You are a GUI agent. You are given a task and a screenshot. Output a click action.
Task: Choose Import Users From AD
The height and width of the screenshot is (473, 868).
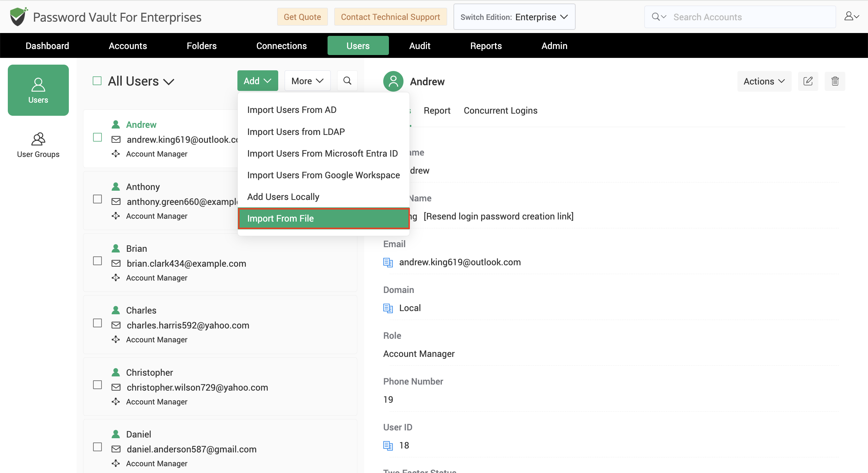(324, 110)
